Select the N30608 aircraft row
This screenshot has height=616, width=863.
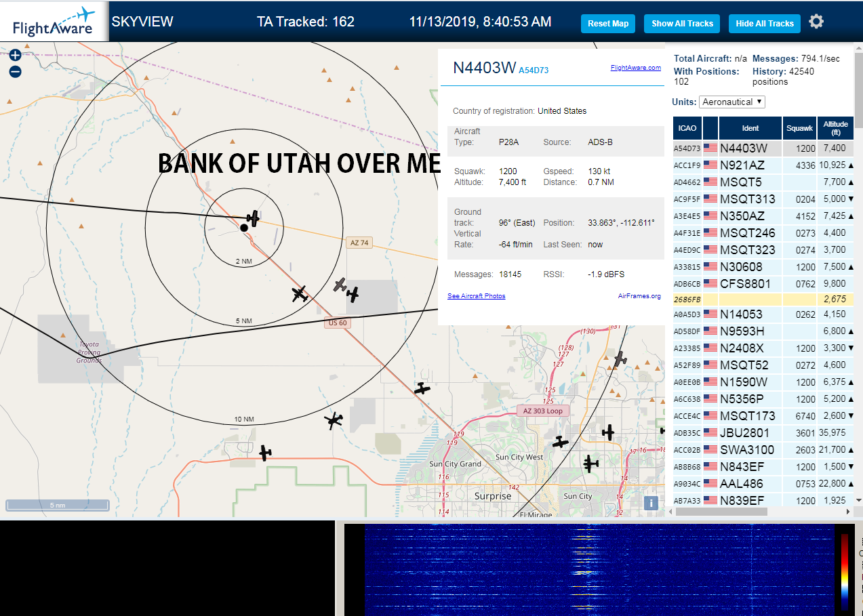tap(763, 267)
